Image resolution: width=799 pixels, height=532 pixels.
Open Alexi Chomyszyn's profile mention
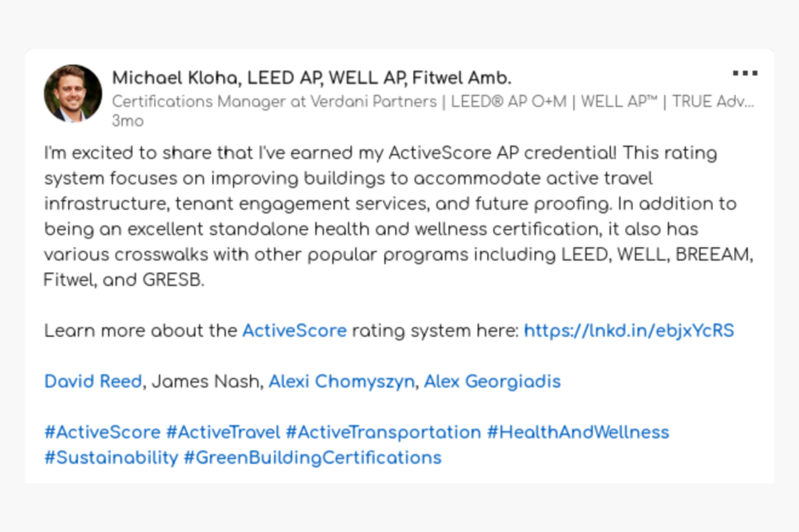[x=342, y=382]
